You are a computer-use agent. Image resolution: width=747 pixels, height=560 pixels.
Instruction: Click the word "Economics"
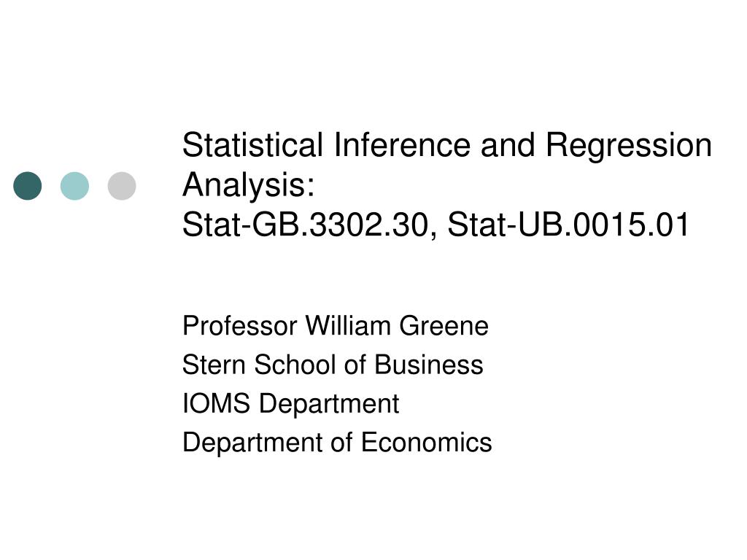426,442
